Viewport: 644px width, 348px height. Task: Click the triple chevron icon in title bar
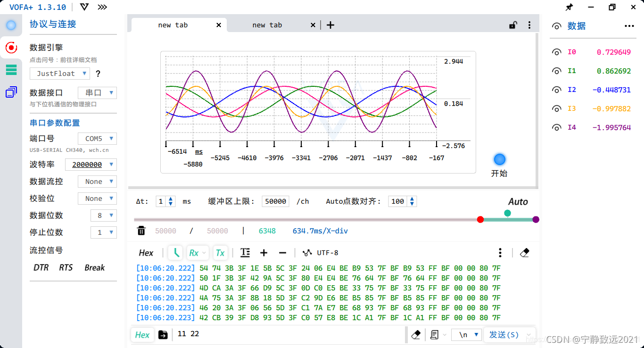(x=102, y=7)
